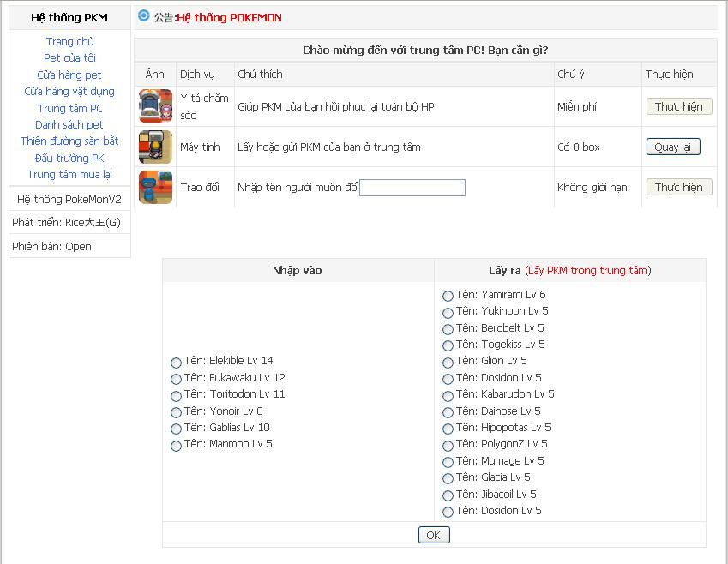728x564 pixels.
Task: Click Thực hiện for nurse care service
Action: pos(679,107)
